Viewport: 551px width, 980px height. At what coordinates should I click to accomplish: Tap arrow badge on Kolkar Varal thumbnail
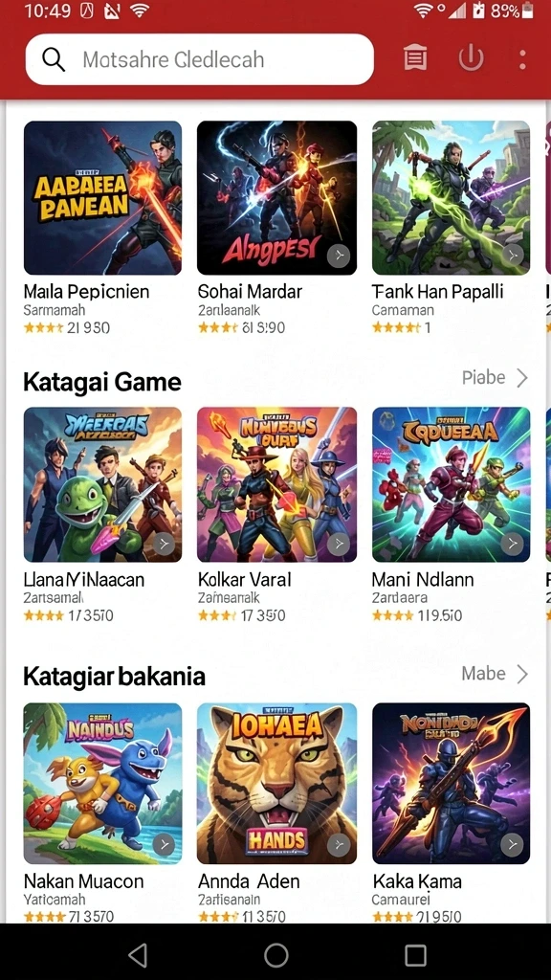[x=339, y=544]
